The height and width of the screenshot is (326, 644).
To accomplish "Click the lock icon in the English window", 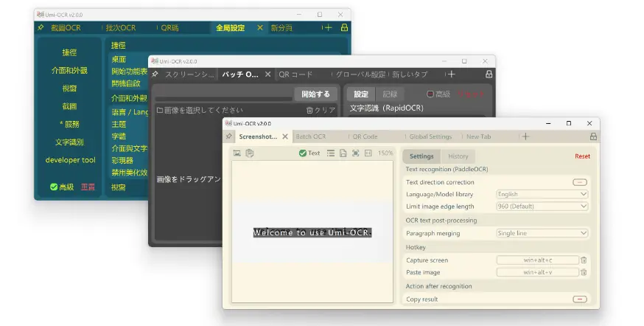I will pos(593,136).
